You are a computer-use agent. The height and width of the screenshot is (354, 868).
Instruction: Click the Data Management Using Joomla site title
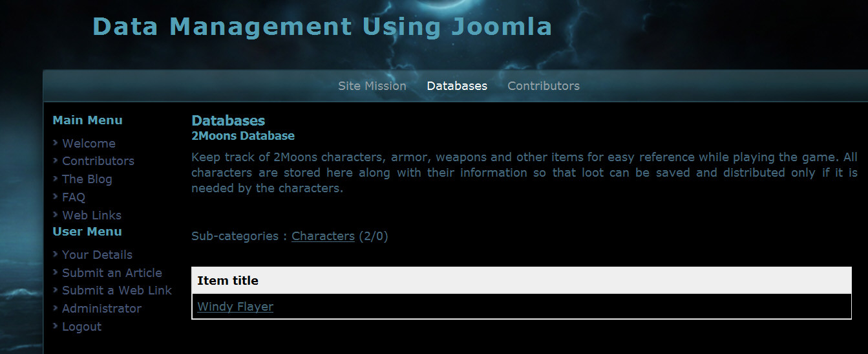[322, 27]
